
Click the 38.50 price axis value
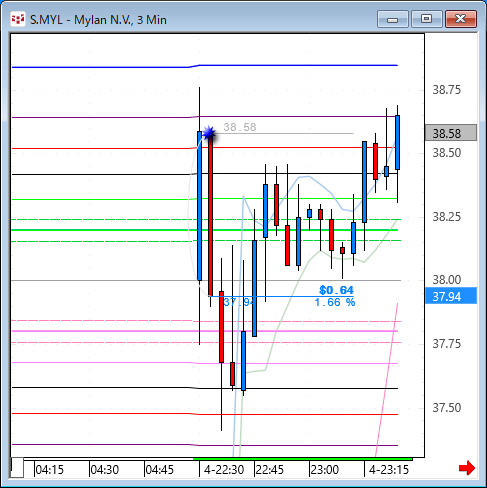pyautogui.click(x=446, y=153)
